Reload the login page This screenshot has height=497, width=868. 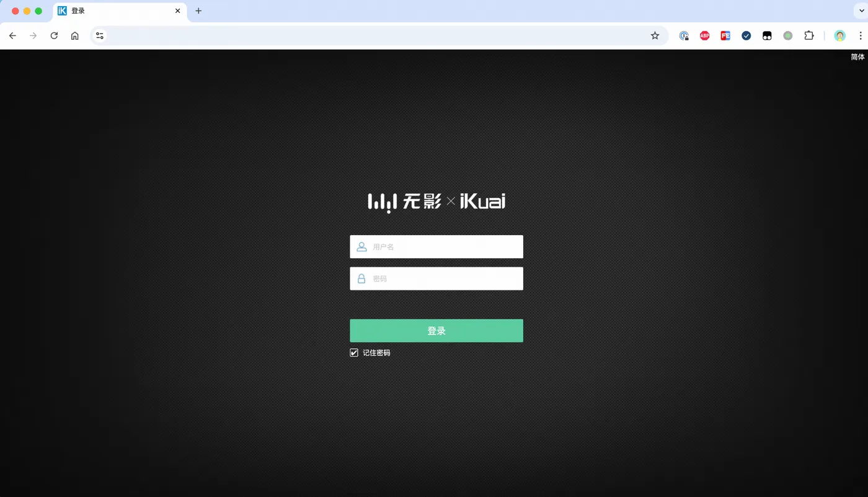tap(54, 36)
